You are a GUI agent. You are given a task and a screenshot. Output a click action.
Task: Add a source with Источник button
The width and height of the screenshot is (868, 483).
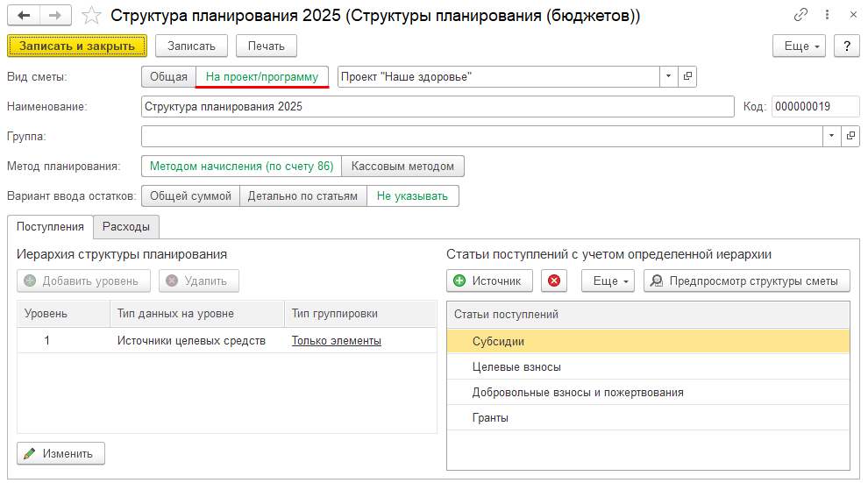pyautogui.click(x=489, y=281)
